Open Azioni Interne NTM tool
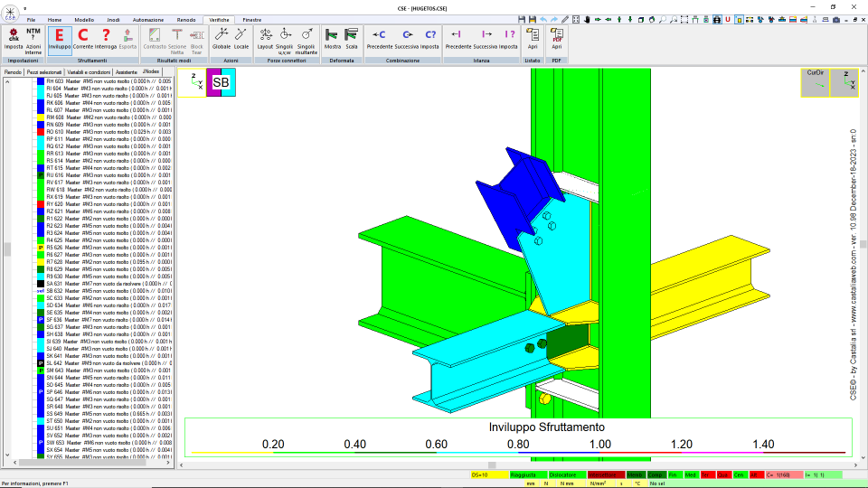Viewport: 868px width, 488px height. pos(33,41)
